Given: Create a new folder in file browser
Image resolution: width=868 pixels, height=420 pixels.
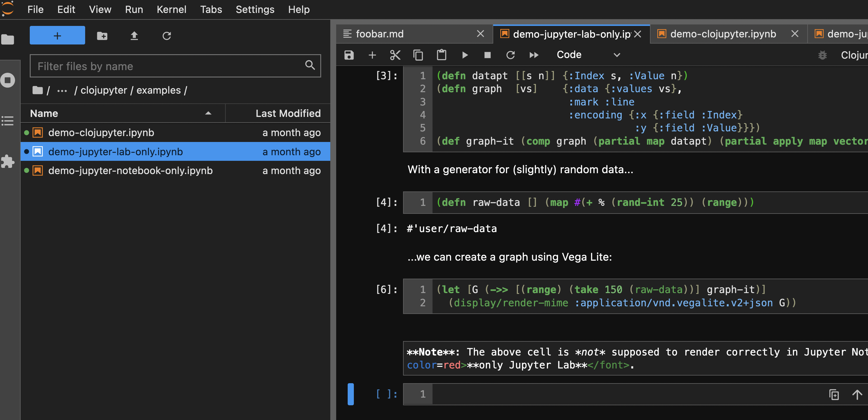Looking at the screenshot, I should tap(102, 35).
